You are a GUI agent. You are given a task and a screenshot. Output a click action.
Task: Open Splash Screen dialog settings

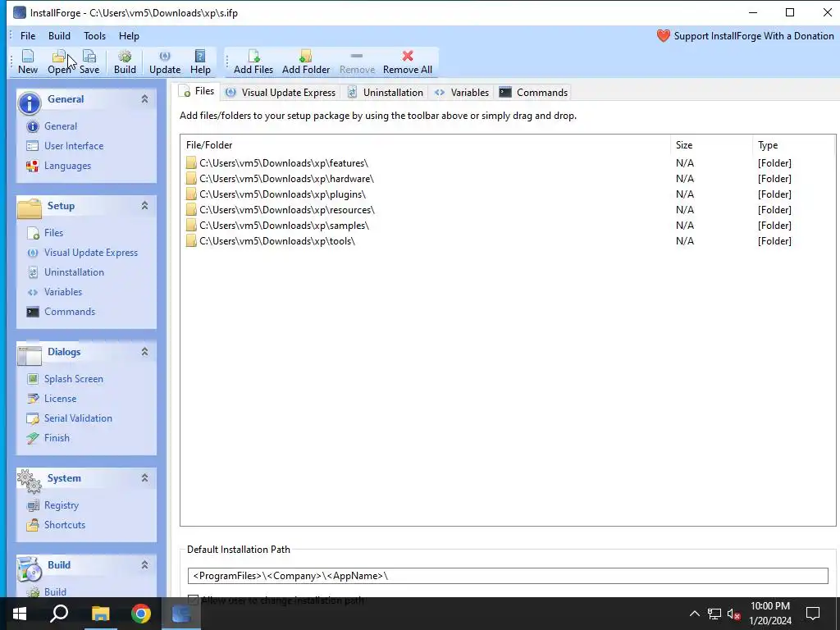73,379
